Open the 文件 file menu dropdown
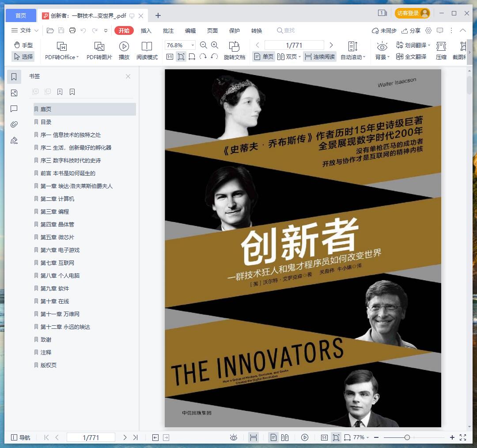This screenshot has width=477, height=448. tap(25, 30)
